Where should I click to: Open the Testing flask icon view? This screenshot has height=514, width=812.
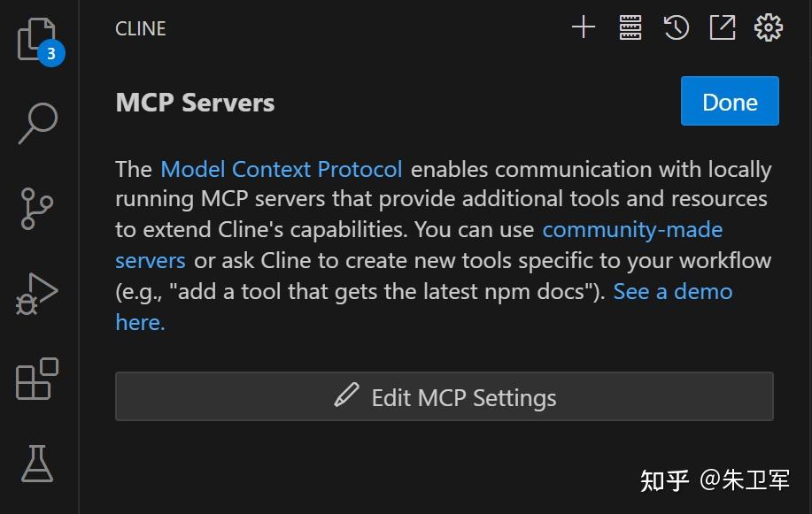[37, 464]
